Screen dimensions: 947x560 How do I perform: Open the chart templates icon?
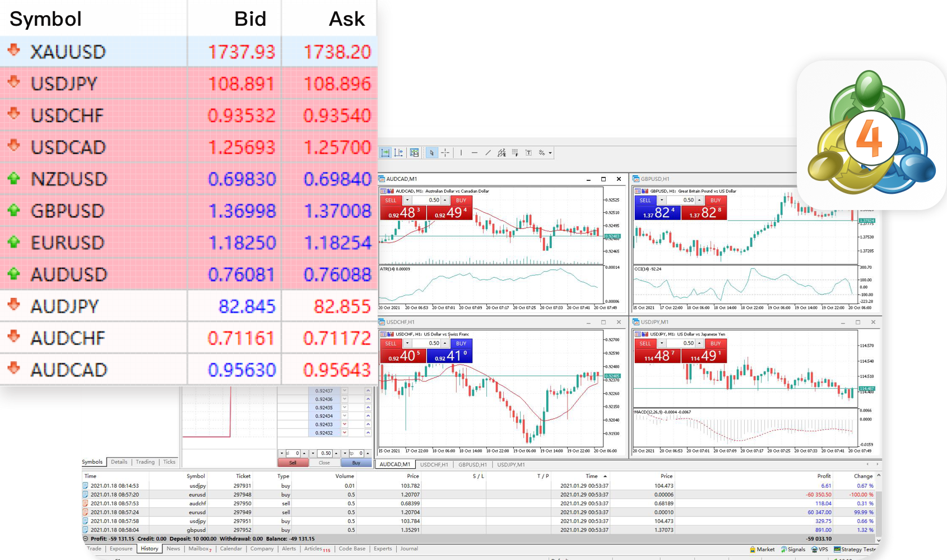coord(414,153)
